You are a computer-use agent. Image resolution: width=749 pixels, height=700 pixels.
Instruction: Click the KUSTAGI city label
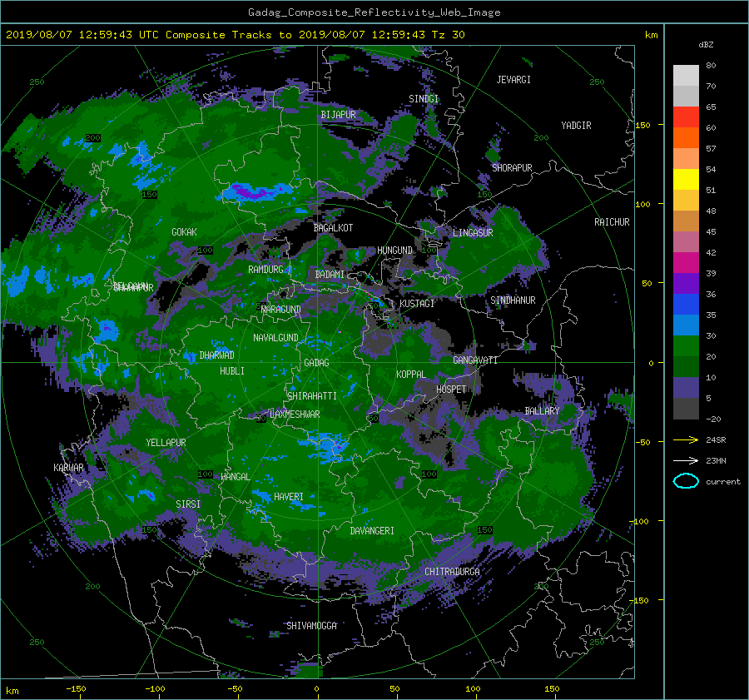point(417,304)
